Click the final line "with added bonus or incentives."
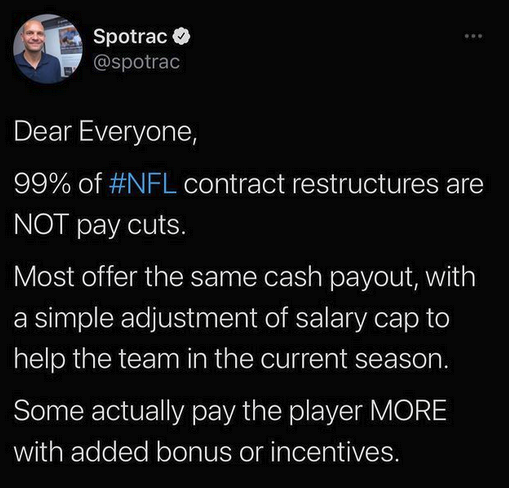 click(207, 452)
